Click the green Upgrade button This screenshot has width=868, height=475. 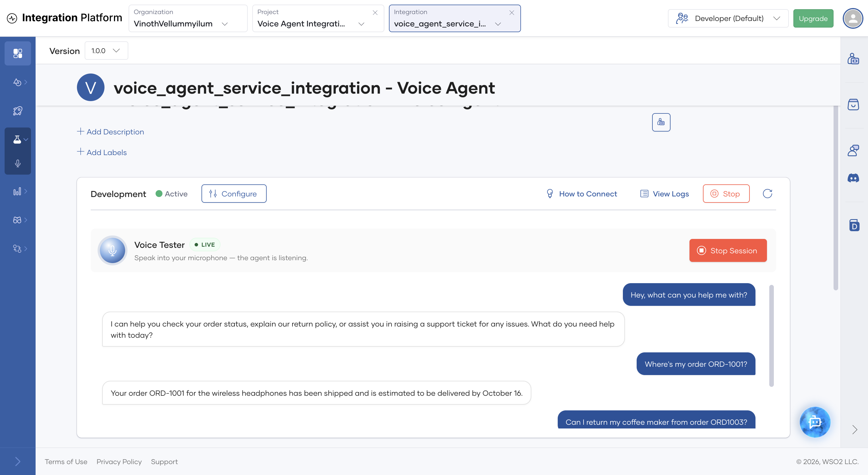(x=813, y=18)
